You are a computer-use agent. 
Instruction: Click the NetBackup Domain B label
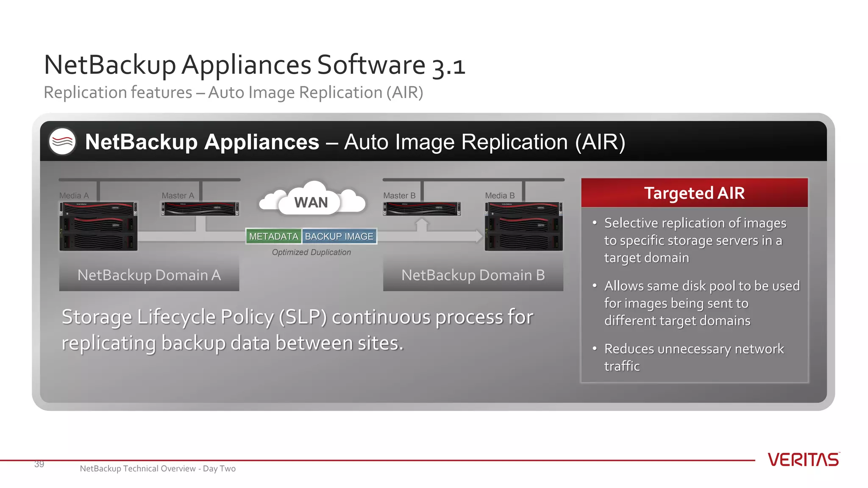(473, 275)
